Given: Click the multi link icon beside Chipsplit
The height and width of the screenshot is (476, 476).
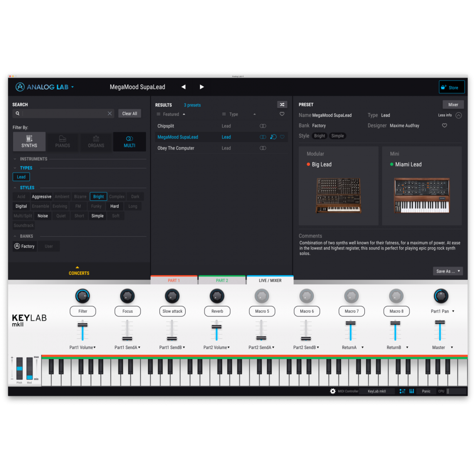Looking at the screenshot, I should tap(263, 126).
